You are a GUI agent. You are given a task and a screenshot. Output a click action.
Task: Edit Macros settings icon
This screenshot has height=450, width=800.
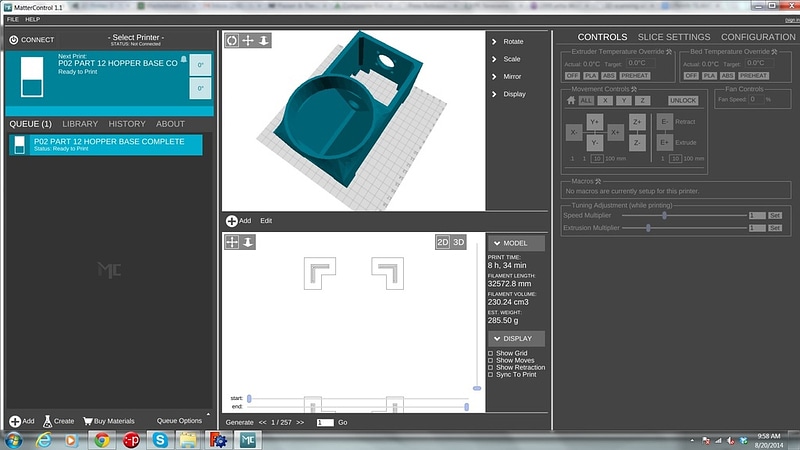click(x=598, y=181)
